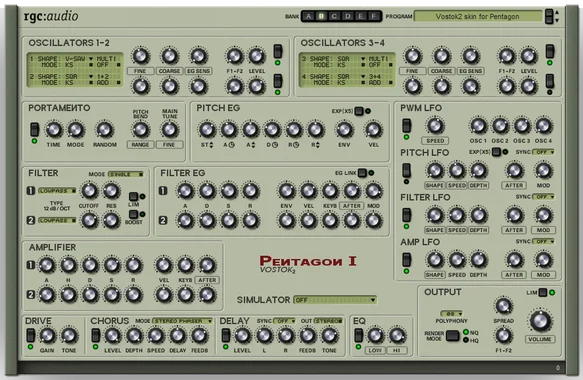Toggle the Pitch LFO switch

(x=407, y=170)
